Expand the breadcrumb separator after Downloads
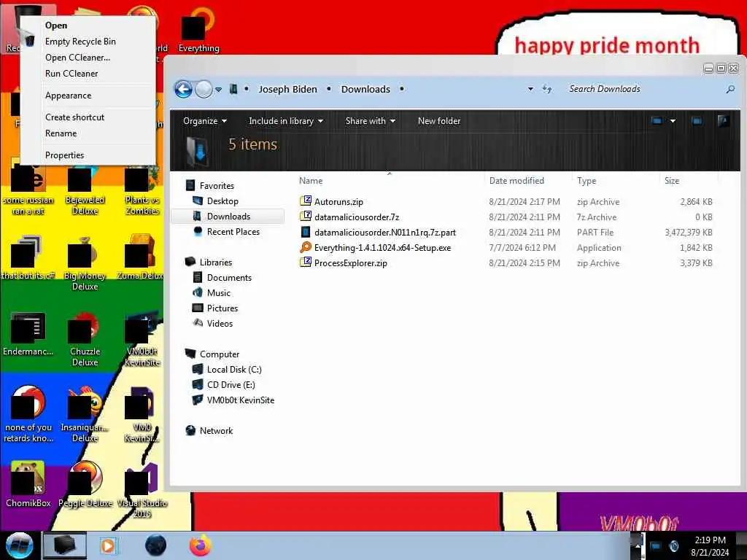The width and height of the screenshot is (747, 560). 402,89
